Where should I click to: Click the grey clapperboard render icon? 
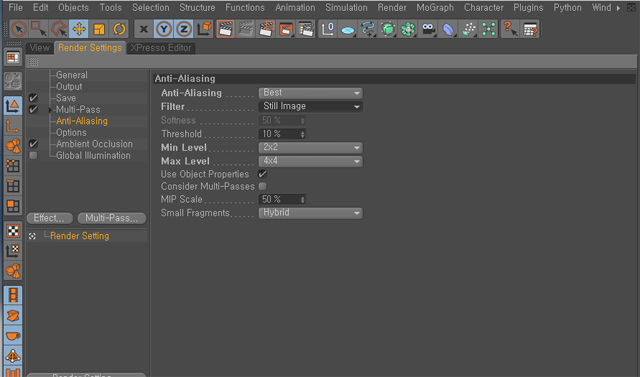point(245,29)
